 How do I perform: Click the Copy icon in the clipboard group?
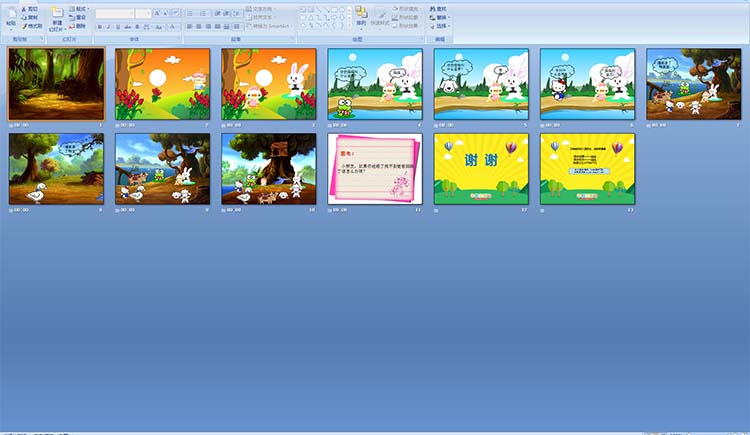tap(24, 18)
